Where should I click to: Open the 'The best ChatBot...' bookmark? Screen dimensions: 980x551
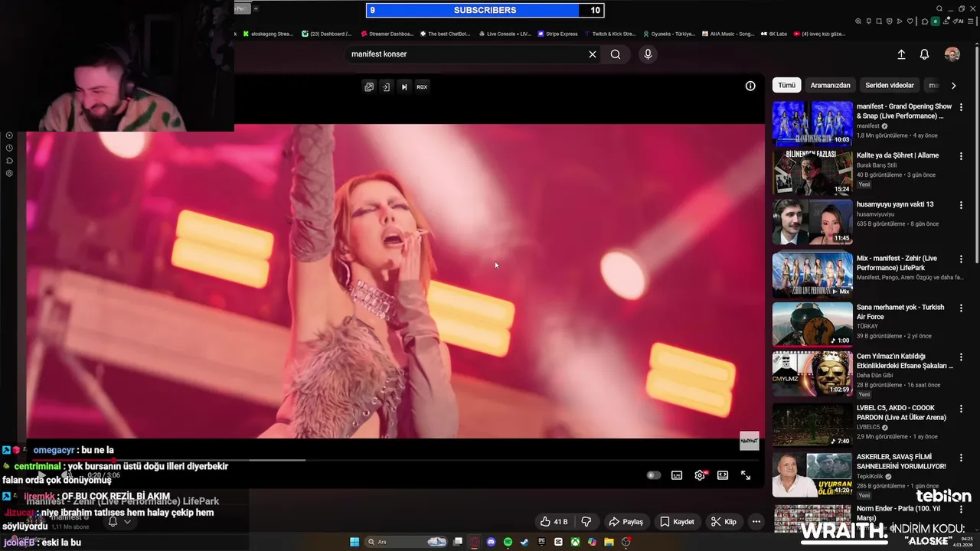(x=446, y=34)
